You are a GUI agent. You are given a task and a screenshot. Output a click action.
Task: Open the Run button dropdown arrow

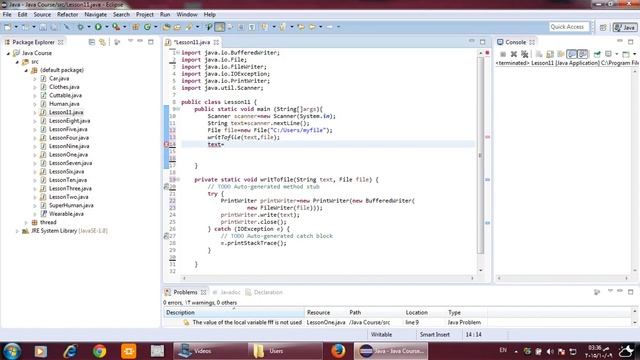click(107, 27)
